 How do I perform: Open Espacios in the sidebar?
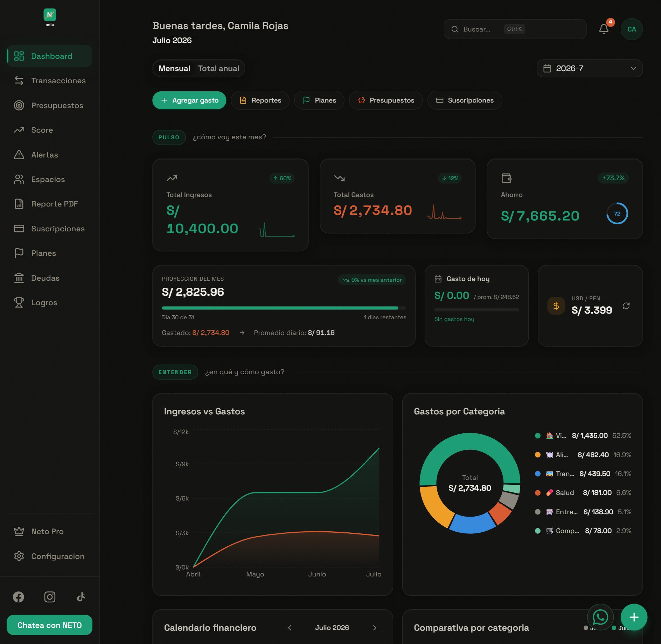[50, 179]
